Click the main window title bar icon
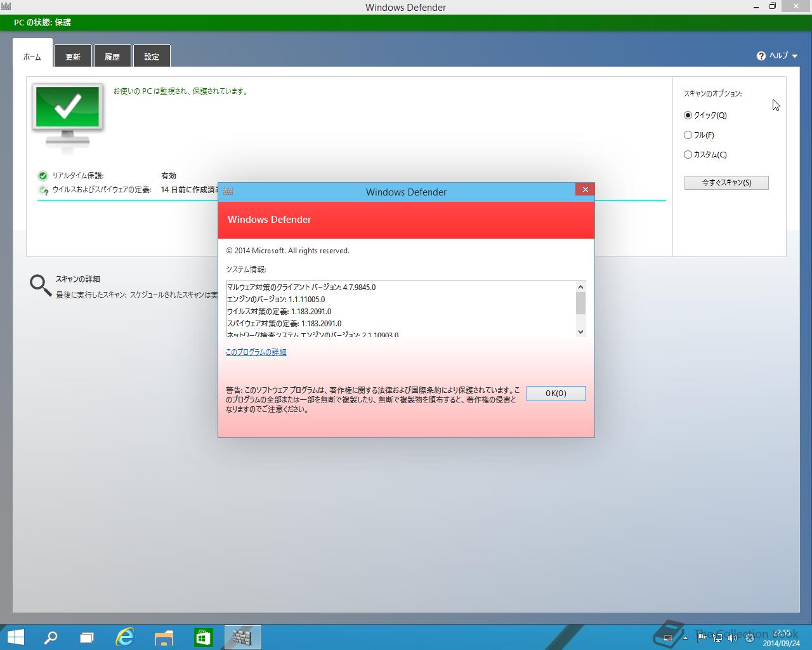Image resolution: width=812 pixels, height=650 pixels. (x=6, y=7)
